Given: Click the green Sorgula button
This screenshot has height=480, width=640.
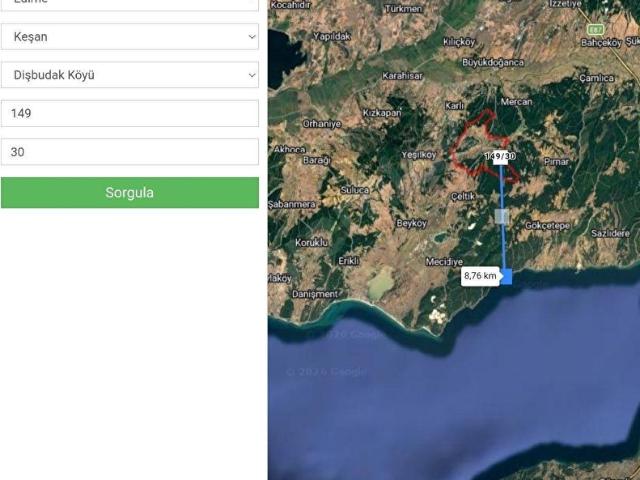Looking at the screenshot, I should [130, 193].
